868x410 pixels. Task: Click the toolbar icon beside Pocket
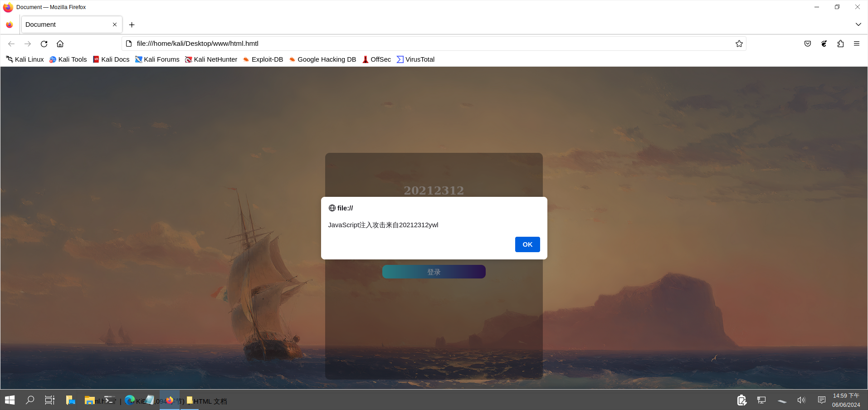click(824, 44)
